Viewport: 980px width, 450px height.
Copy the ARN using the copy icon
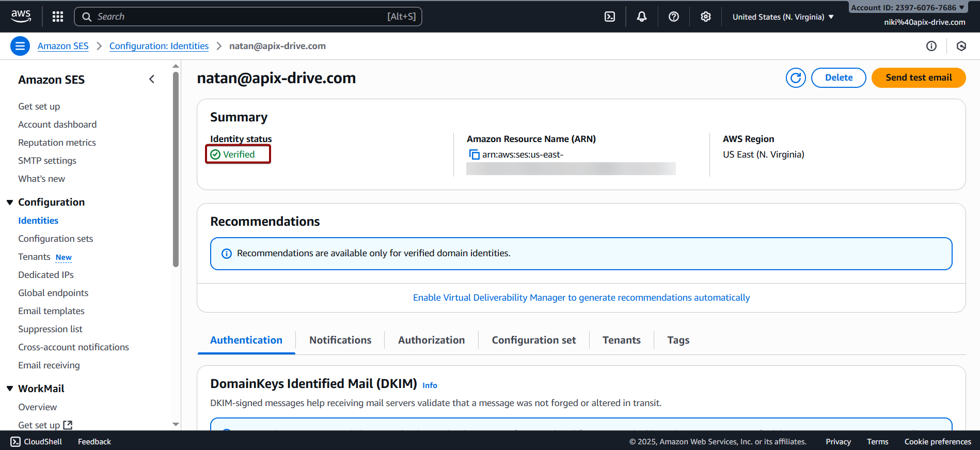click(474, 154)
